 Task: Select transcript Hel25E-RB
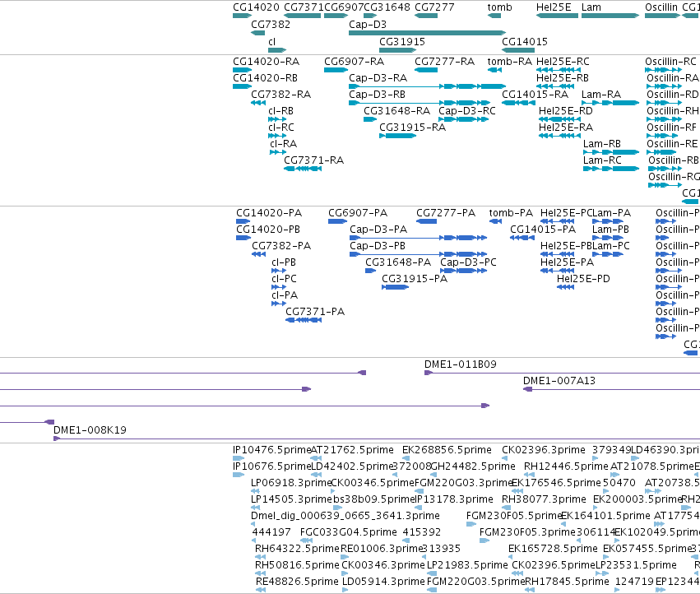click(x=555, y=86)
